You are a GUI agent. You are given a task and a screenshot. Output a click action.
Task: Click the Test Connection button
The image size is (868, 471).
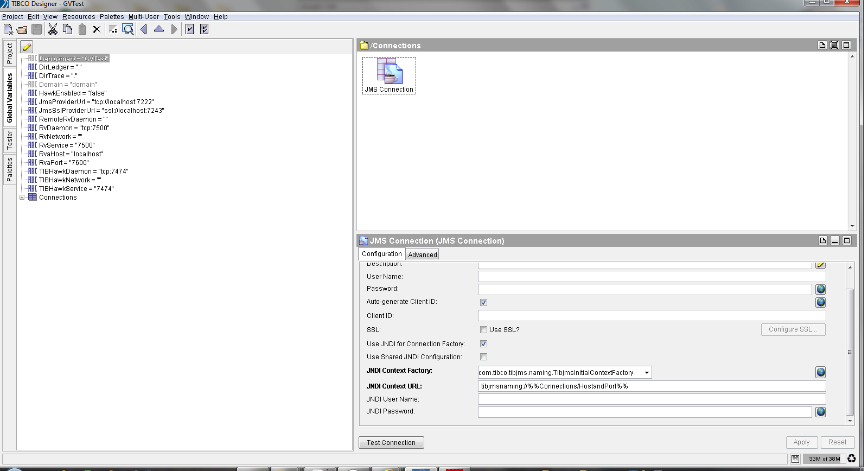(x=391, y=443)
